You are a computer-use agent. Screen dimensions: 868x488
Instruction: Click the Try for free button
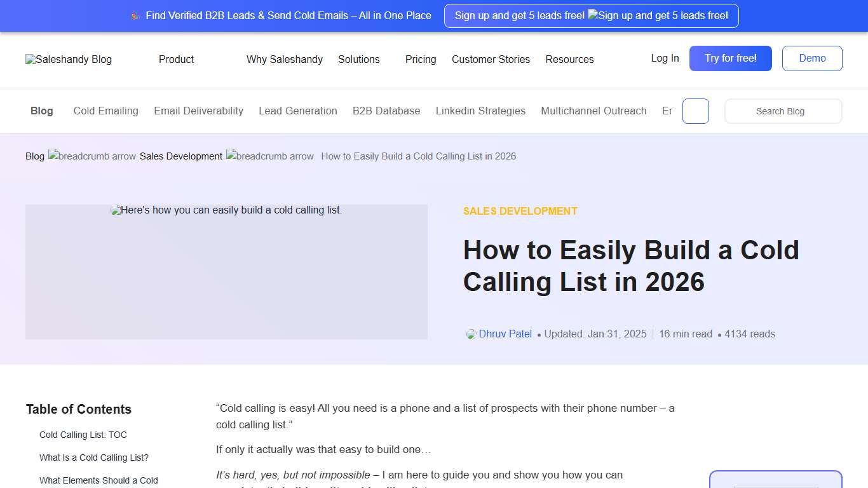(730, 58)
